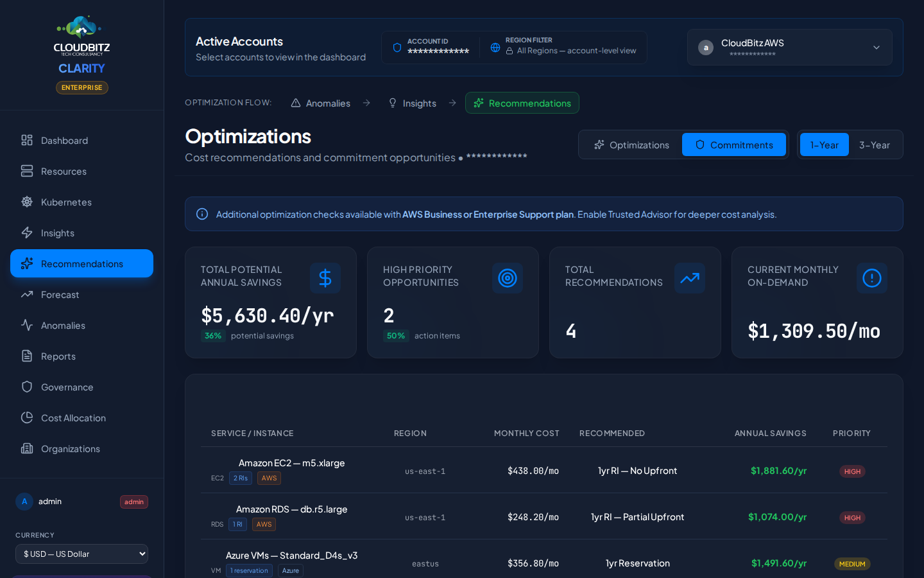Go to Reports in the sidebar
The width and height of the screenshot is (924, 578).
coord(58,356)
